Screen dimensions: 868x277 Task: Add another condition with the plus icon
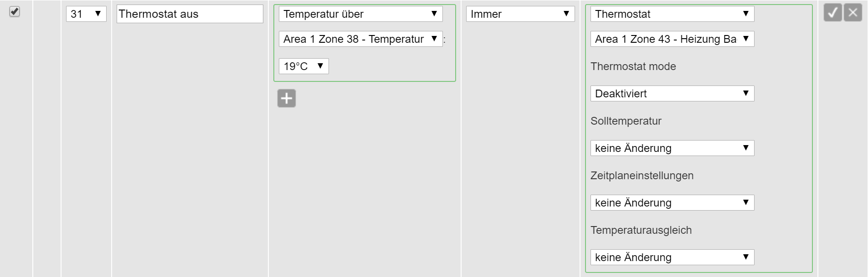click(287, 98)
